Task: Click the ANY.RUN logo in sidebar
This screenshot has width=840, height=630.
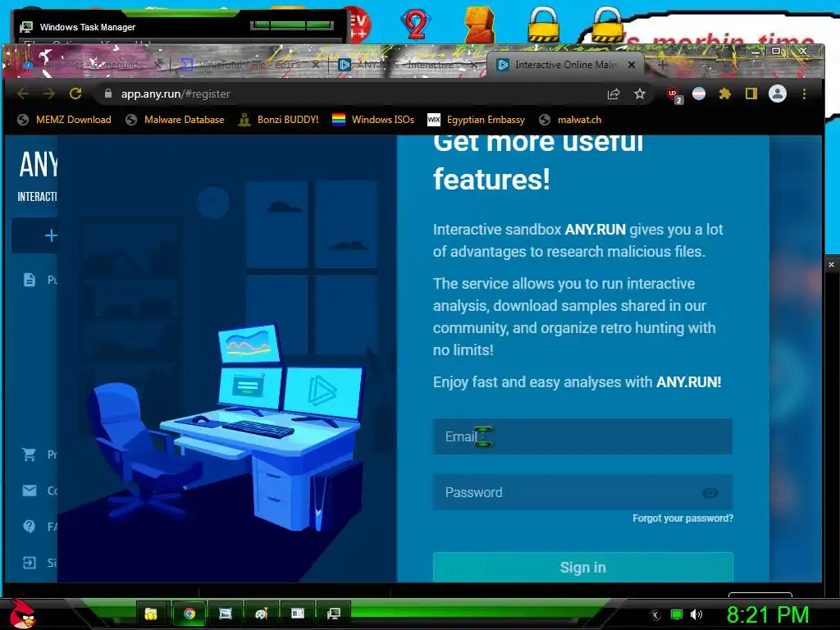Action: click(38, 164)
